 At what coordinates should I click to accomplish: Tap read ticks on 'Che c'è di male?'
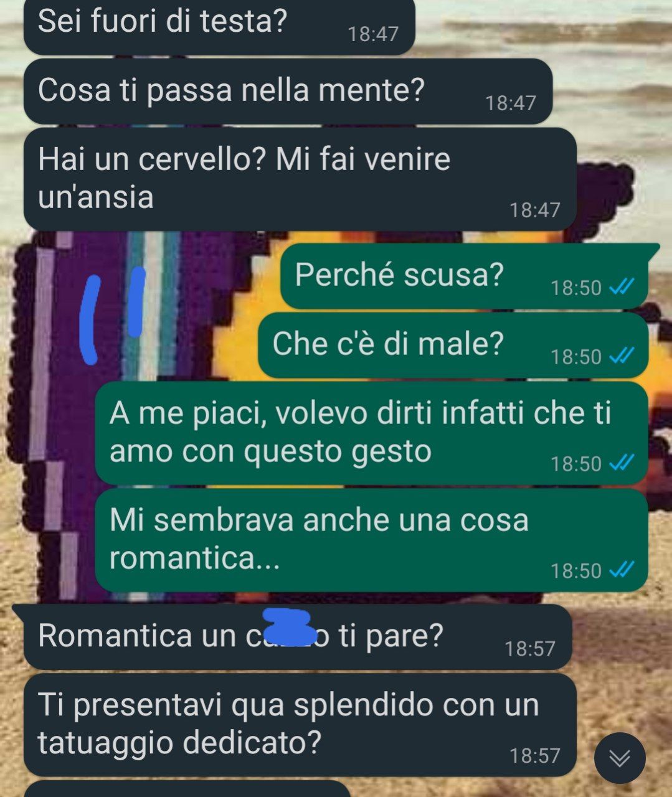click(x=621, y=356)
